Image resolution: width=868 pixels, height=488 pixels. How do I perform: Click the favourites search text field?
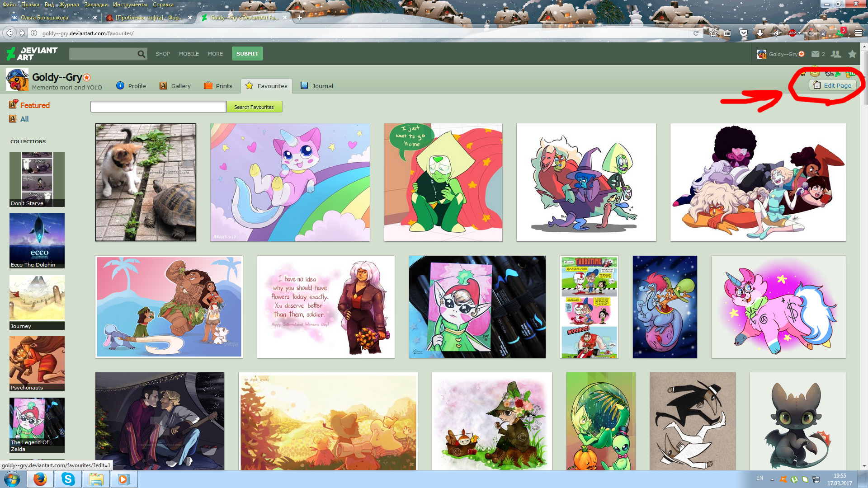(158, 107)
